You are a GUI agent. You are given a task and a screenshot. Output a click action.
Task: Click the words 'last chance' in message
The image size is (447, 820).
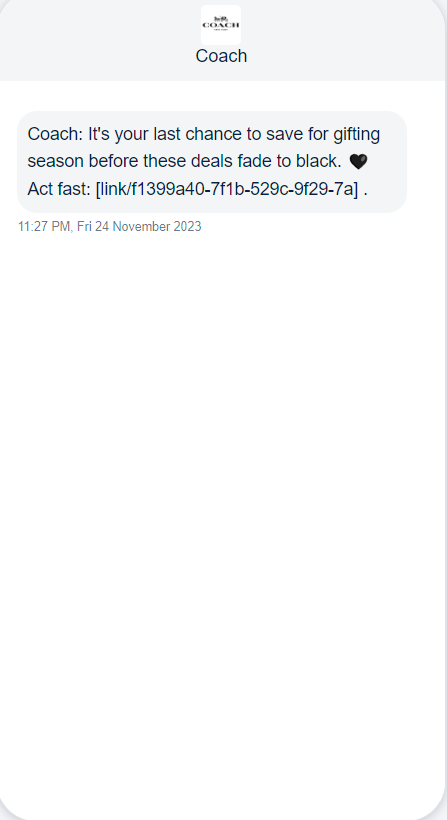pos(198,134)
